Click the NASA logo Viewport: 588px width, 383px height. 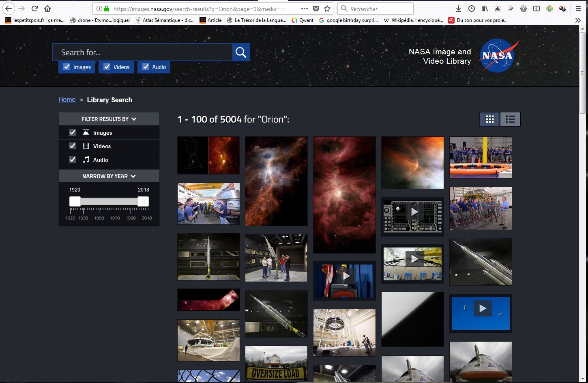pyautogui.click(x=497, y=56)
